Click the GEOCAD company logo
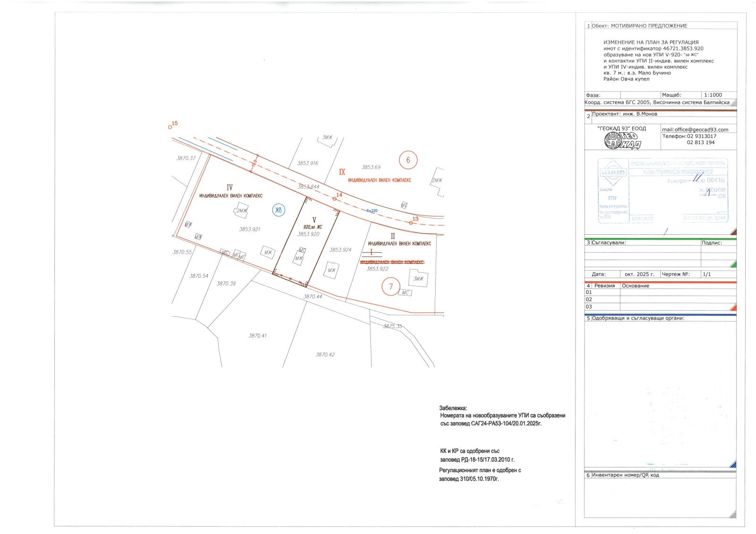This screenshot has height=534, width=756. tap(621, 140)
